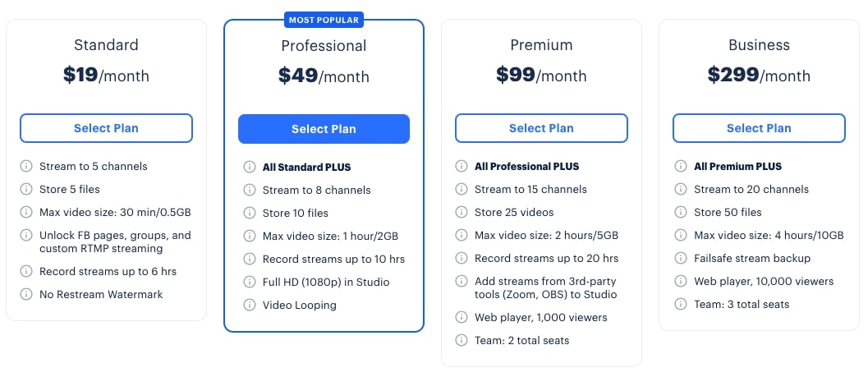Click info icon next to Web player, 1,000 viewers

(462, 318)
